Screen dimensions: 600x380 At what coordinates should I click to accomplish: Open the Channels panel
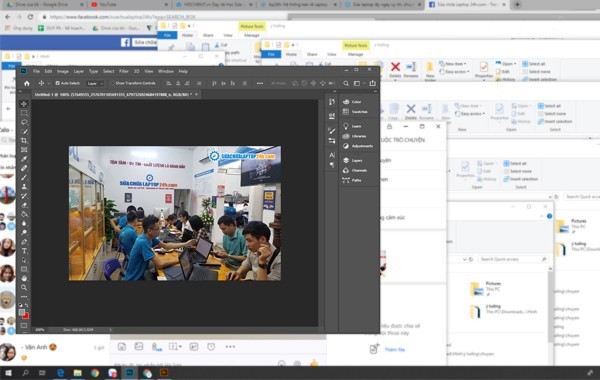(x=355, y=171)
